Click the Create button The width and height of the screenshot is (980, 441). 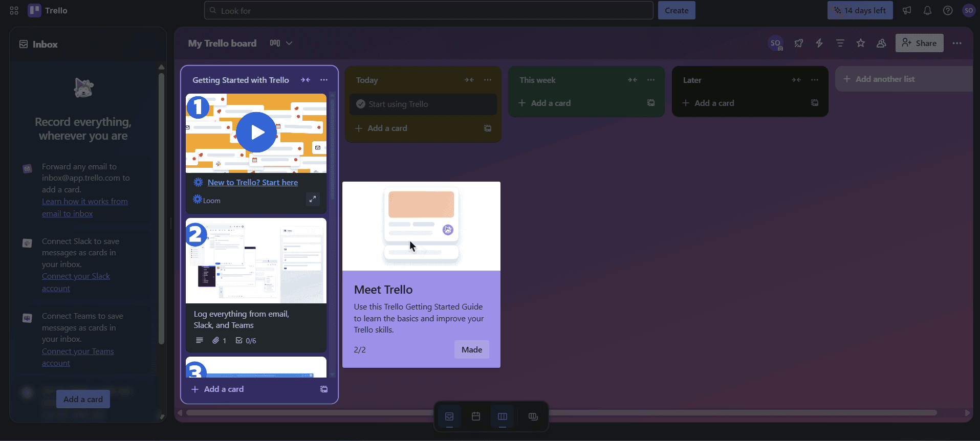click(x=677, y=10)
